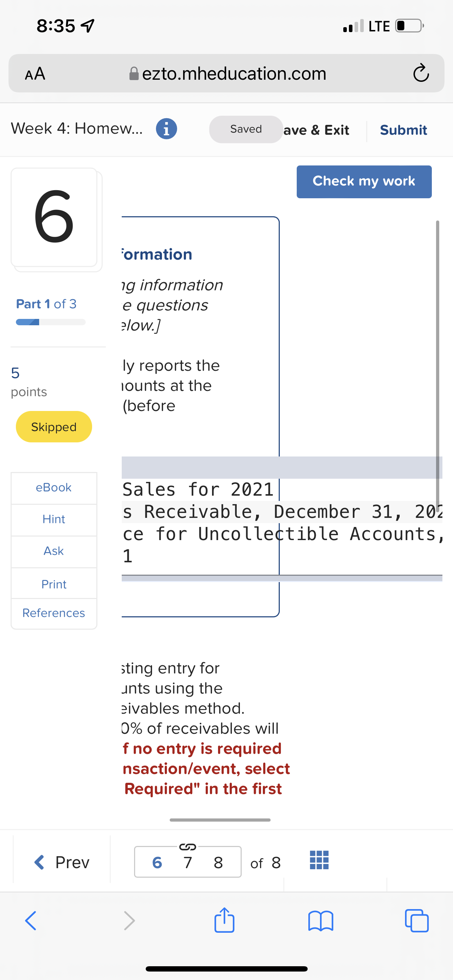Viewport: 453px width, 980px height.
Task: Open the eBook resource
Action: click(54, 487)
